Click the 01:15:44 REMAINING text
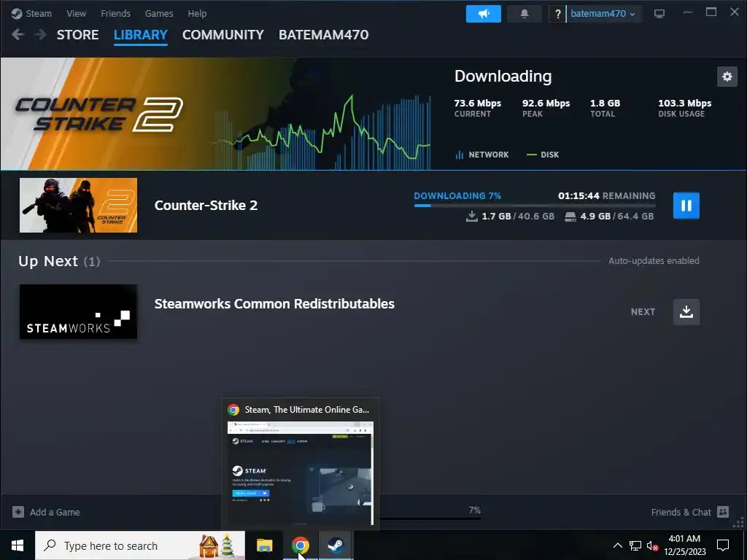 (x=606, y=195)
